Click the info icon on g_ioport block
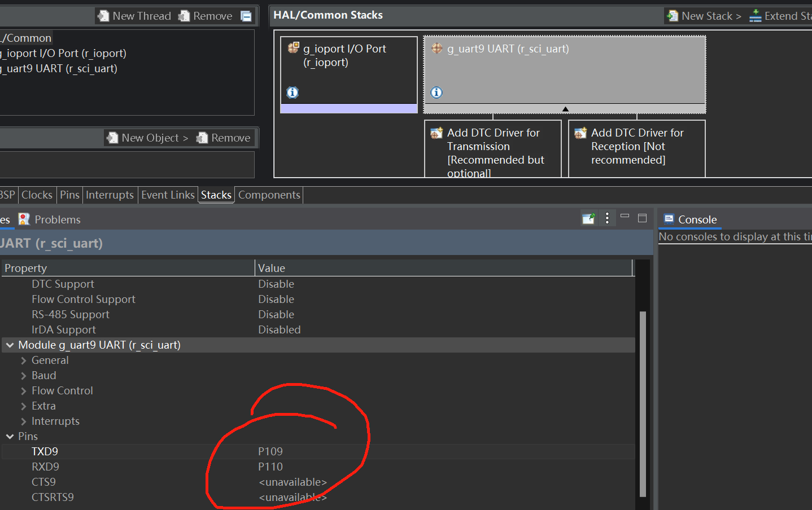Viewport: 812px width, 510px height. [x=293, y=93]
